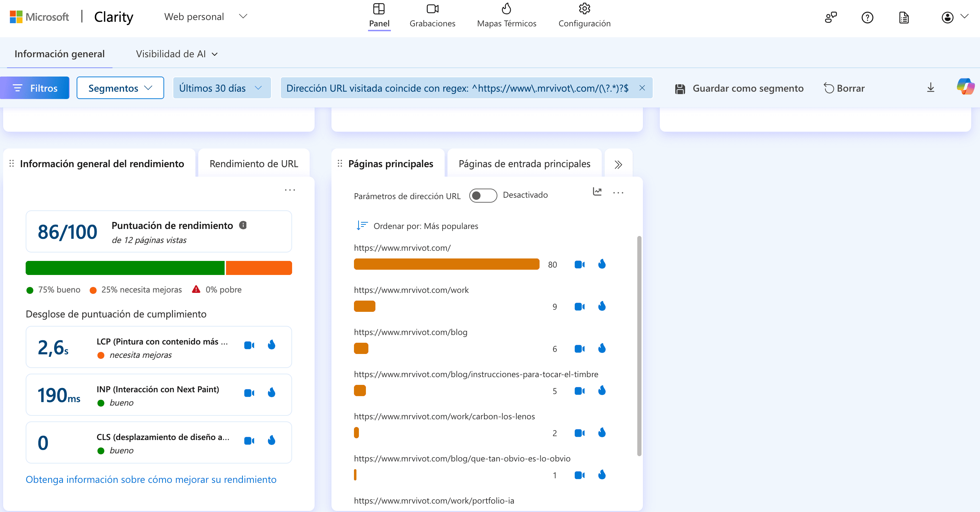View heatmap for the mrvivot.com/ home page row
Viewport: 980px width, 512px height.
(602, 264)
